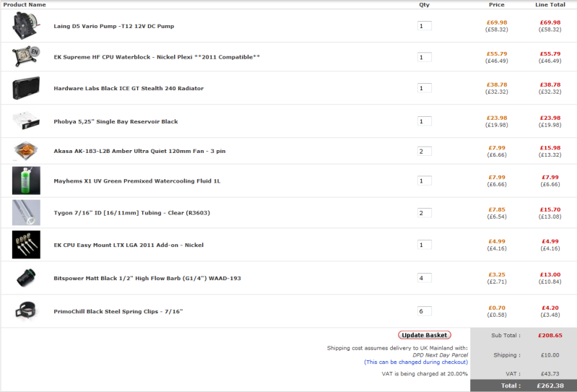
Task: Select the Akasa fan £15.98 line total
Action: coord(550,148)
